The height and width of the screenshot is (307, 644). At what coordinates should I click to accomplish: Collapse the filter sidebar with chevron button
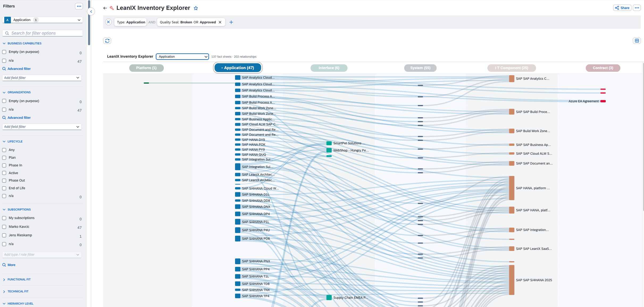click(x=91, y=11)
